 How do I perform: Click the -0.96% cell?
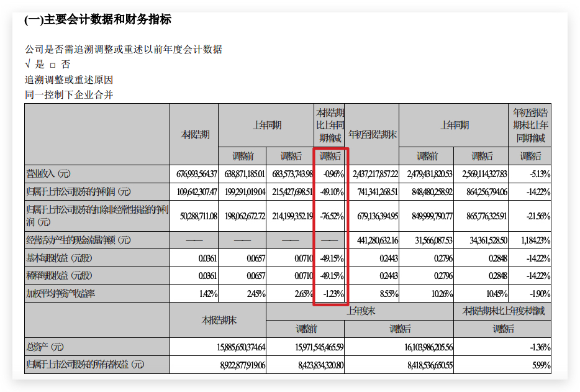[333, 173]
